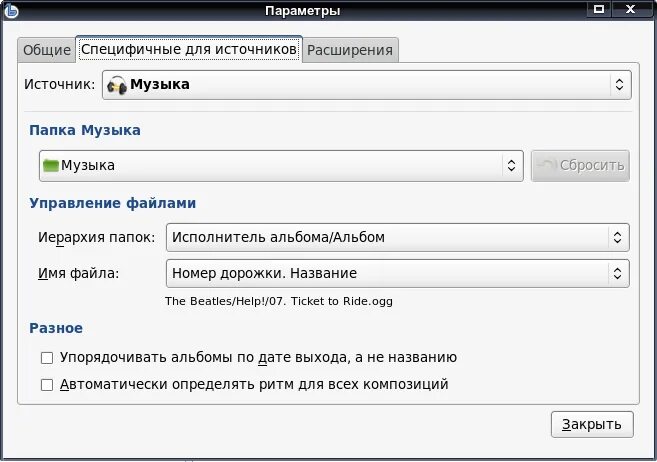Click the Закрыть button

[x=592, y=425]
